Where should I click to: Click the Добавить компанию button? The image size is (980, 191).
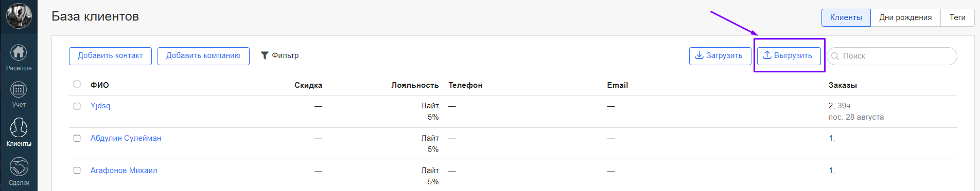203,56
